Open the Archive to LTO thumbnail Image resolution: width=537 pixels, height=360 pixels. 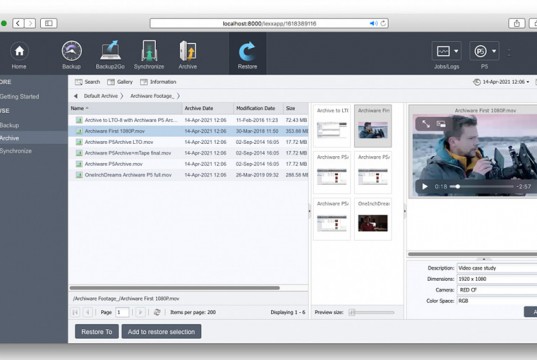click(332, 126)
